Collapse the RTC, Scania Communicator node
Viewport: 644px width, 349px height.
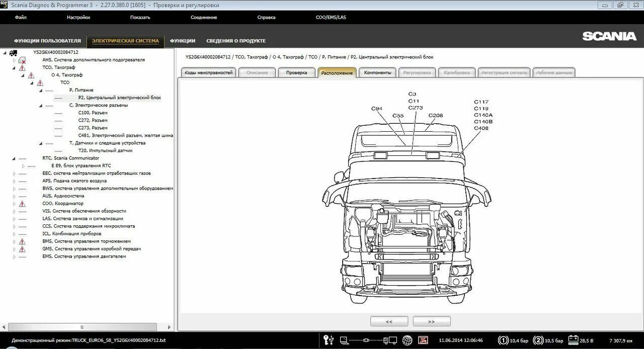14,158
